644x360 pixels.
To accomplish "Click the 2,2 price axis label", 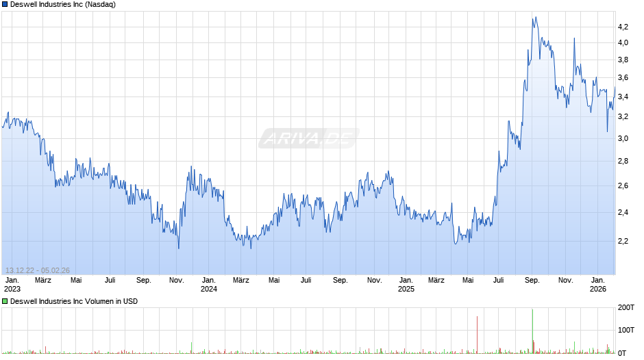I will [623, 241].
